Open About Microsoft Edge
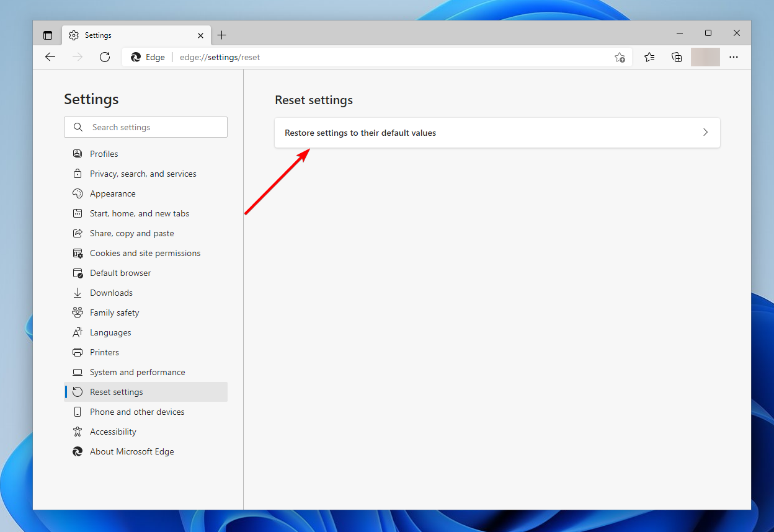The image size is (774, 532). pyautogui.click(x=146, y=451)
